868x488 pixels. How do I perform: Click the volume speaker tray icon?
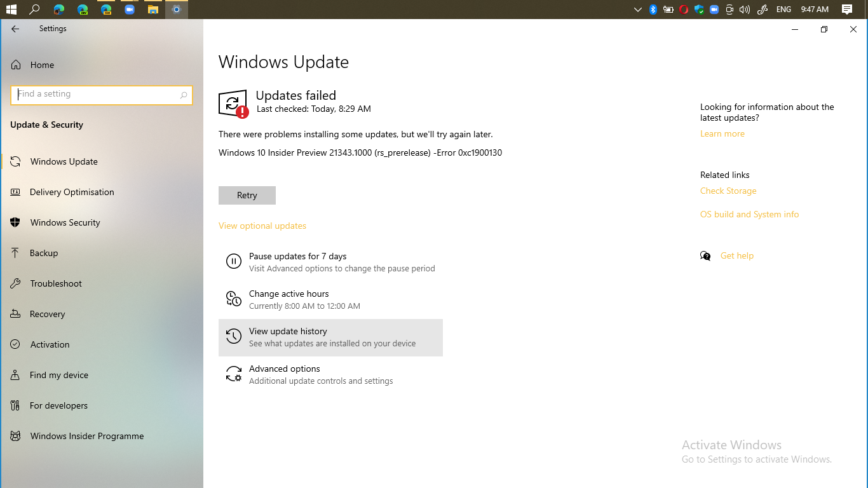[x=745, y=10]
